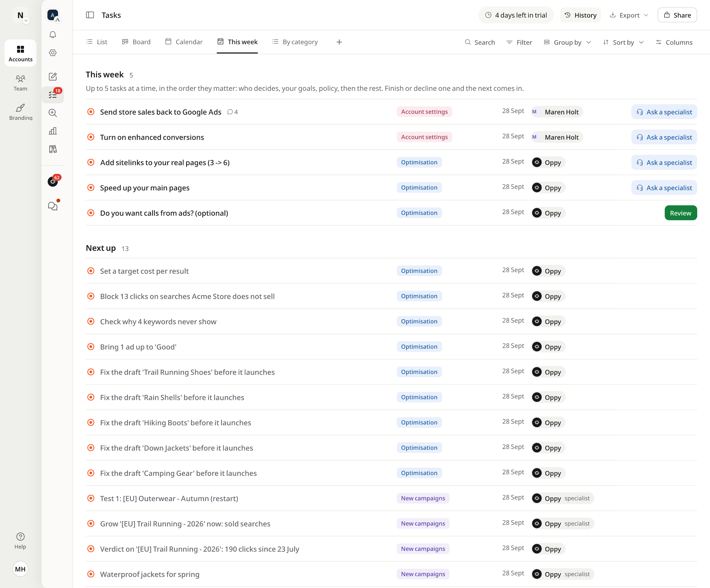Open task 'Block 13 clicks on searches Acme Store does not sell'

tap(187, 297)
